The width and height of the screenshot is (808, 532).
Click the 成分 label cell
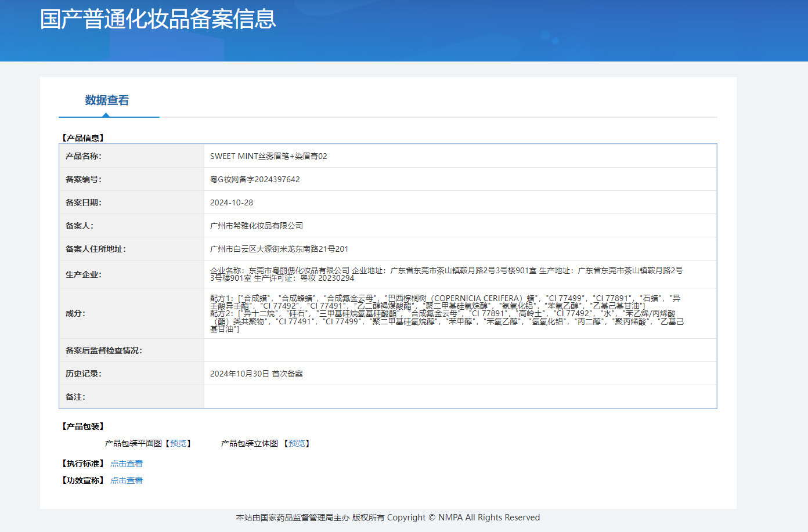click(x=132, y=313)
